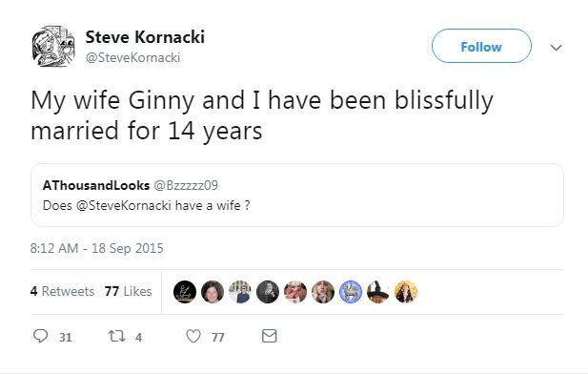Open the quoted AThousandLooks tweet
This screenshot has height=374, width=588.
[297, 196]
